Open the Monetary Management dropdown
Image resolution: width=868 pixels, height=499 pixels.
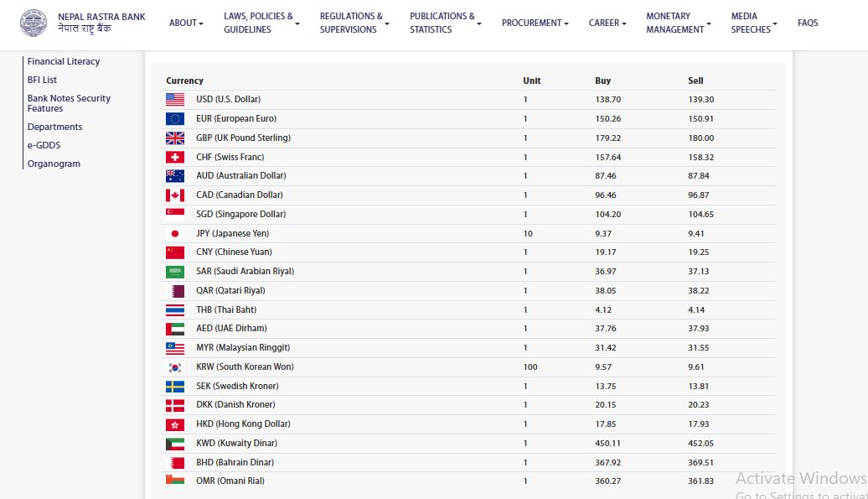[678, 23]
